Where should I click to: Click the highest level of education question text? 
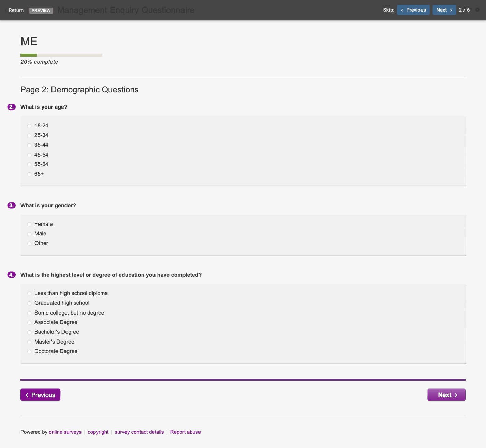click(x=111, y=275)
